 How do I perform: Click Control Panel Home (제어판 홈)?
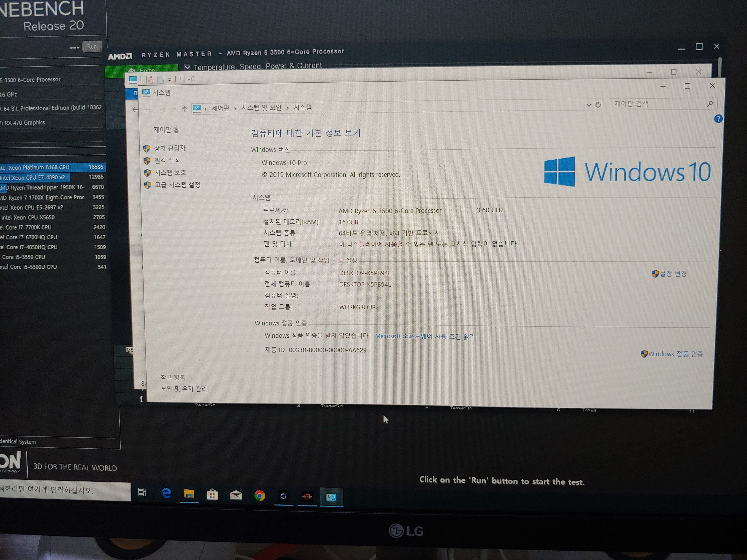(166, 130)
